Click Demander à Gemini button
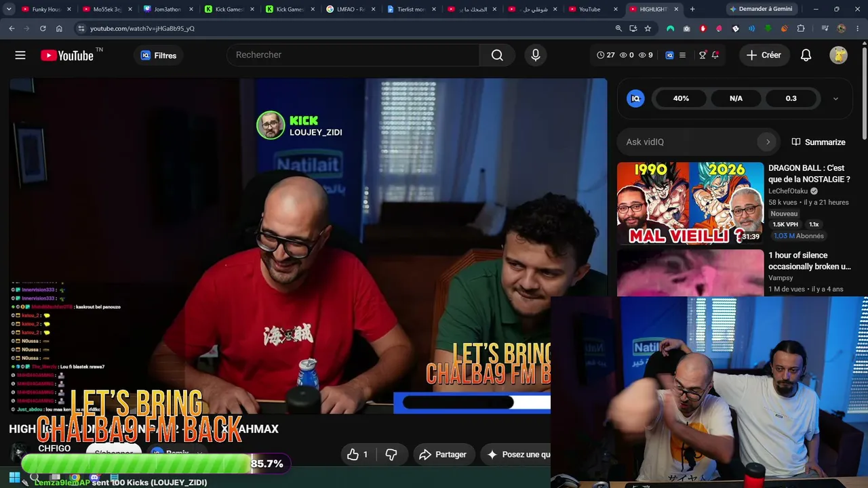The image size is (868, 488). (761, 9)
